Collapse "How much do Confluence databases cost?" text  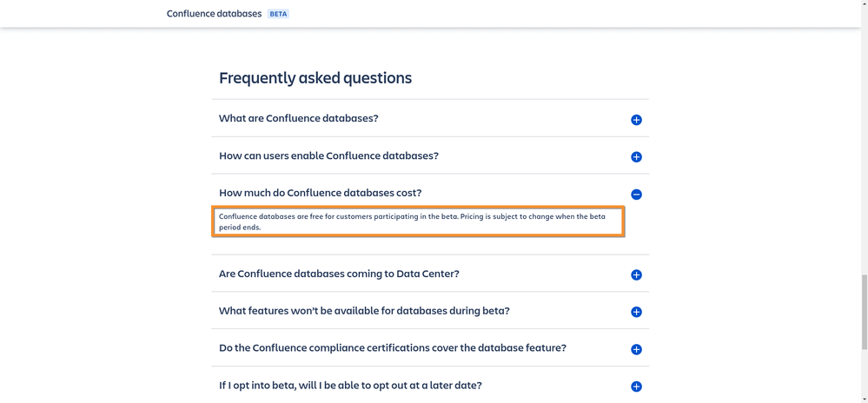click(320, 193)
